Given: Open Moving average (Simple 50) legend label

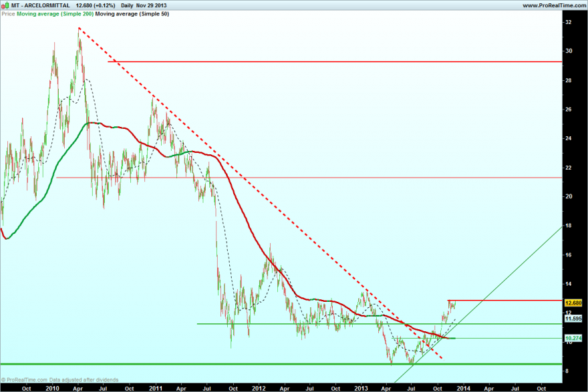Looking at the screenshot, I should click(132, 14).
